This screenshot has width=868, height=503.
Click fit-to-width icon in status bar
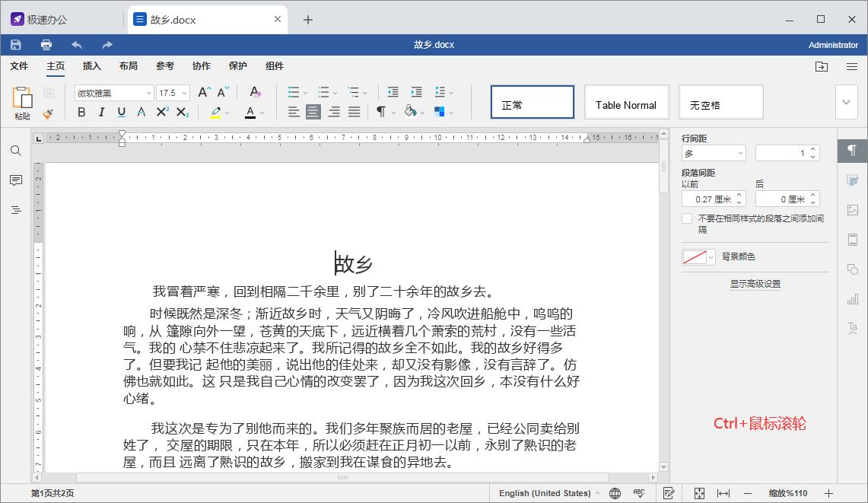point(724,493)
